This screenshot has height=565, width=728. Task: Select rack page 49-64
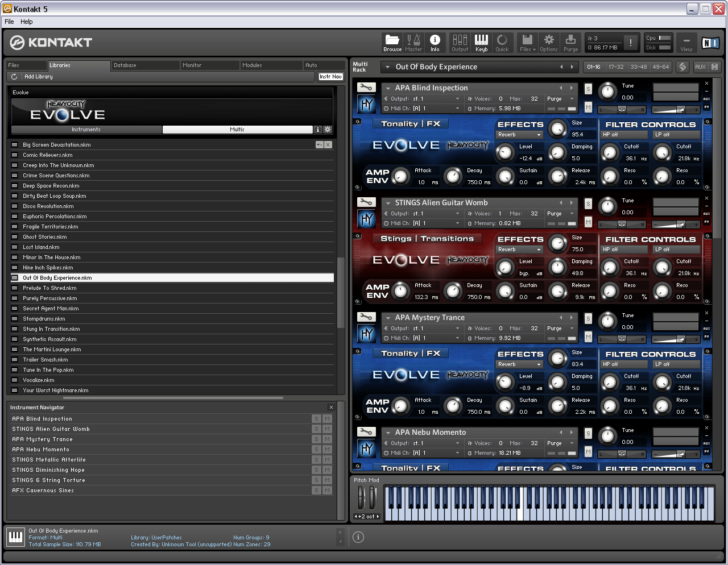point(660,67)
